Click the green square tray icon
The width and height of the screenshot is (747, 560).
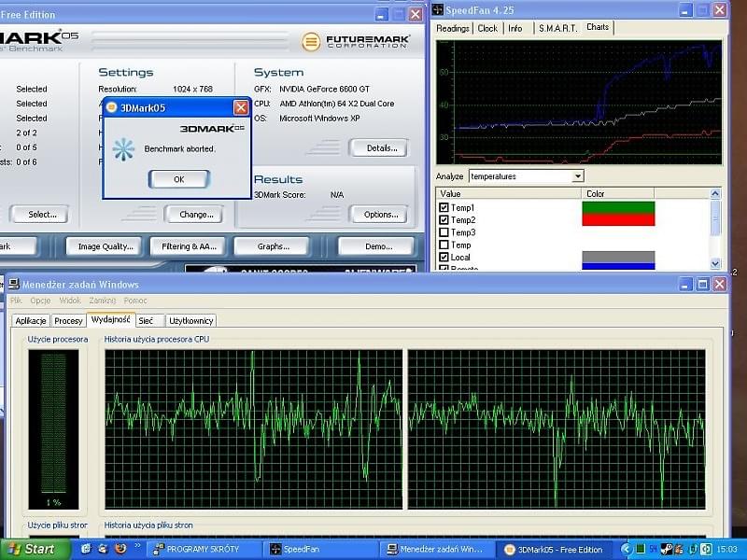click(x=641, y=550)
